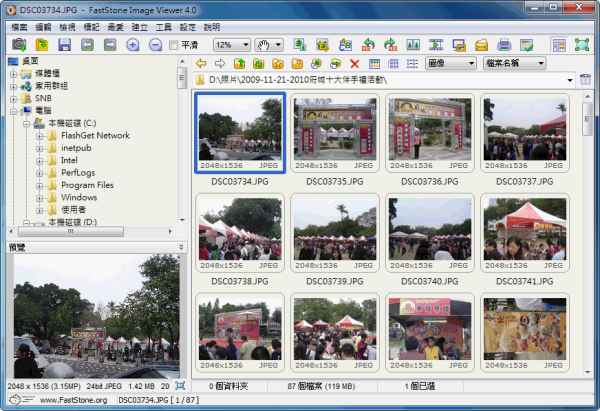Viewport: 600px width, 411px height.
Task: Click the zoom out magnifier icon
Action: 155,45
